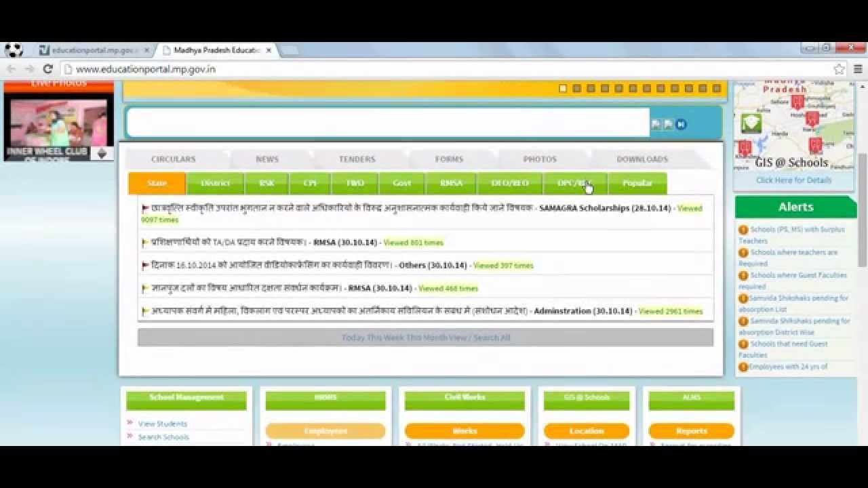This screenshot has height=488, width=868.
Task: Select the CPI sub-tab
Action: click(310, 183)
